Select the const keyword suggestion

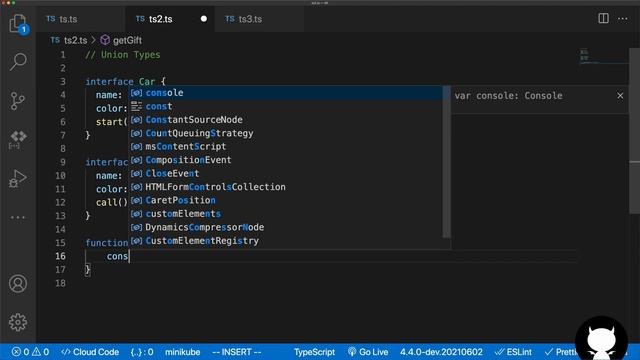point(286,106)
